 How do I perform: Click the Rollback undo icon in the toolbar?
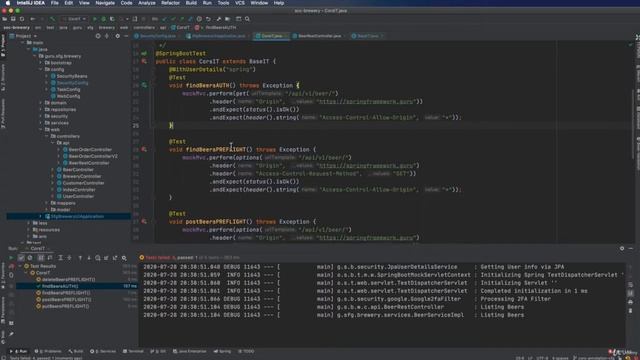(x=208, y=19)
